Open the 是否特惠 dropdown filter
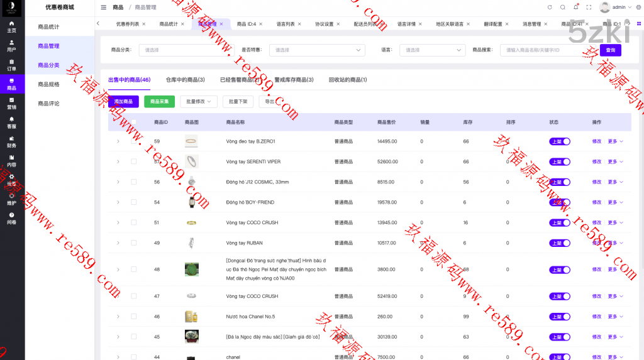Image resolution: width=644 pixels, height=360 pixels. pos(317,50)
